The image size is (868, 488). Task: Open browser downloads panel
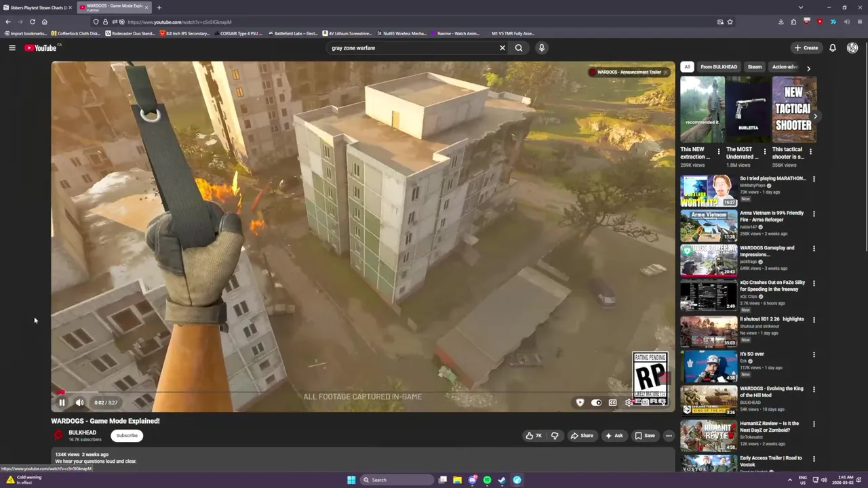pyautogui.click(x=781, y=22)
